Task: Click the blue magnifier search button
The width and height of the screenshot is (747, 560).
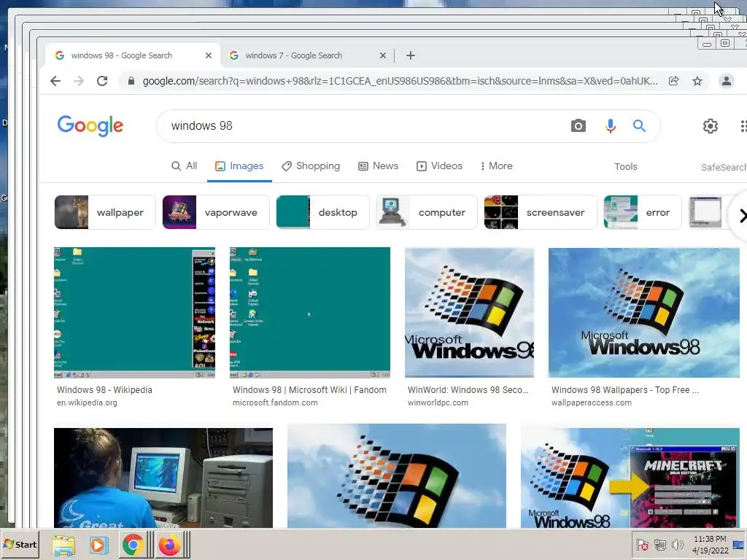Action: pos(639,125)
